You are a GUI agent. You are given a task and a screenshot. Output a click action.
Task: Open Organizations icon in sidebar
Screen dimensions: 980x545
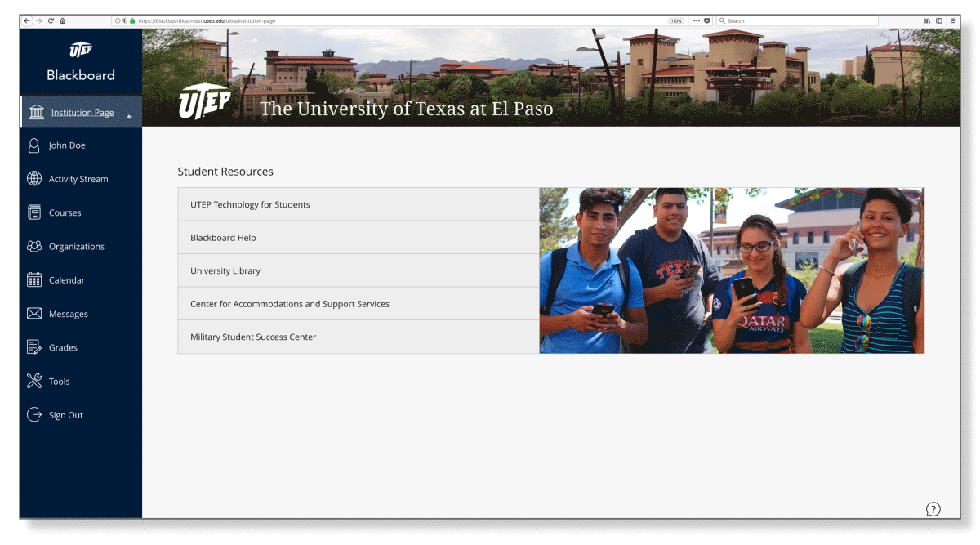34,246
